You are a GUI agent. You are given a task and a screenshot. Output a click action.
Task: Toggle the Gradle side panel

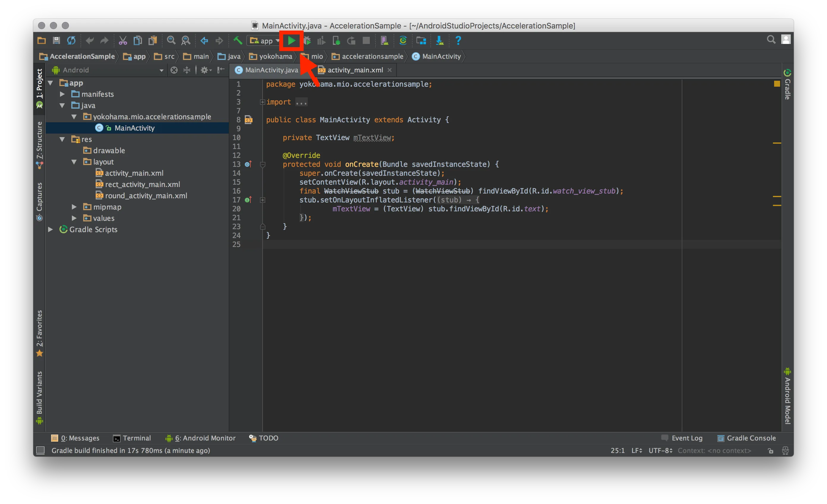(787, 85)
